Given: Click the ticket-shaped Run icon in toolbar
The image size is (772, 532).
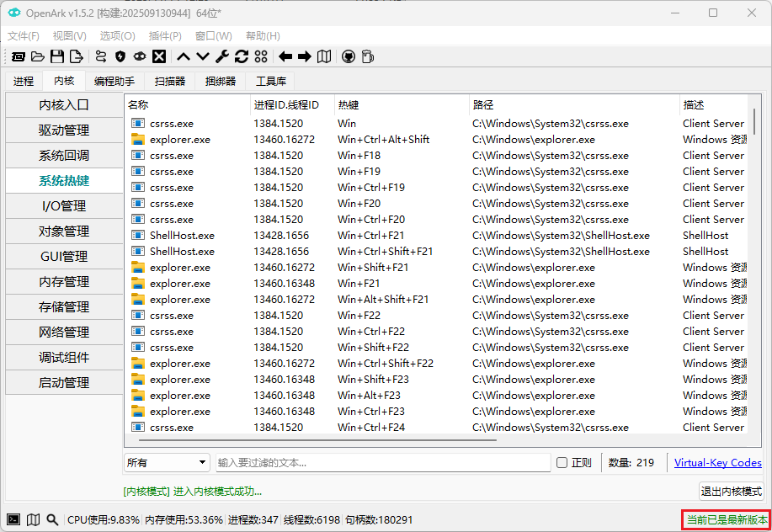Looking at the screenshot, I should pyautogui.click(x=19, y=56).
